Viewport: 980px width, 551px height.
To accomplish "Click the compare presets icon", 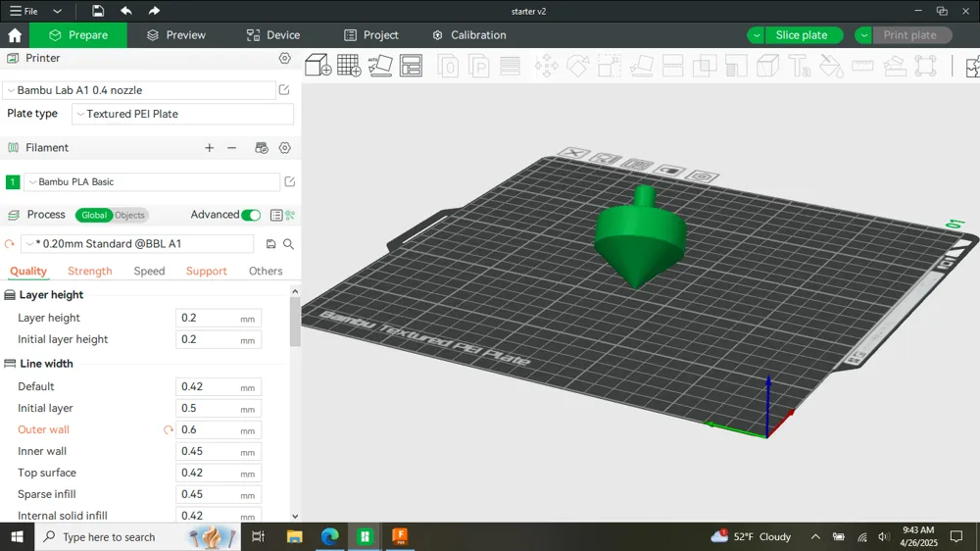I will pyautogui.click(x=290, y=215).
